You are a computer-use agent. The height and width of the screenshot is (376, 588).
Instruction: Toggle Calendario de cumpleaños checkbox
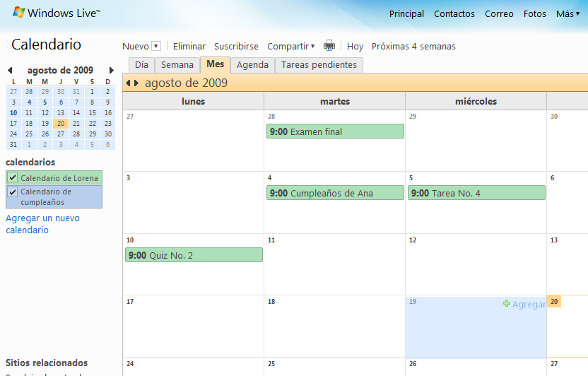(x=13, y=192)
